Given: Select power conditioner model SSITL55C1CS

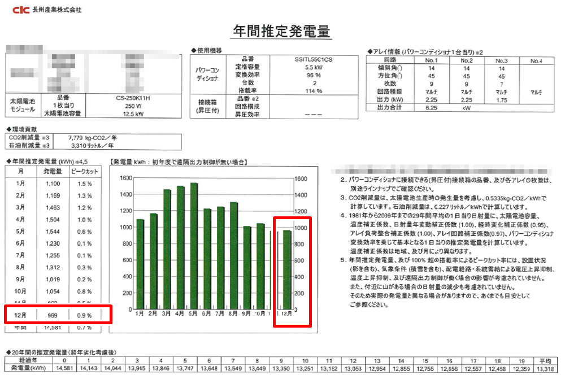Looking at the screenshot, I should click(314, 59).
